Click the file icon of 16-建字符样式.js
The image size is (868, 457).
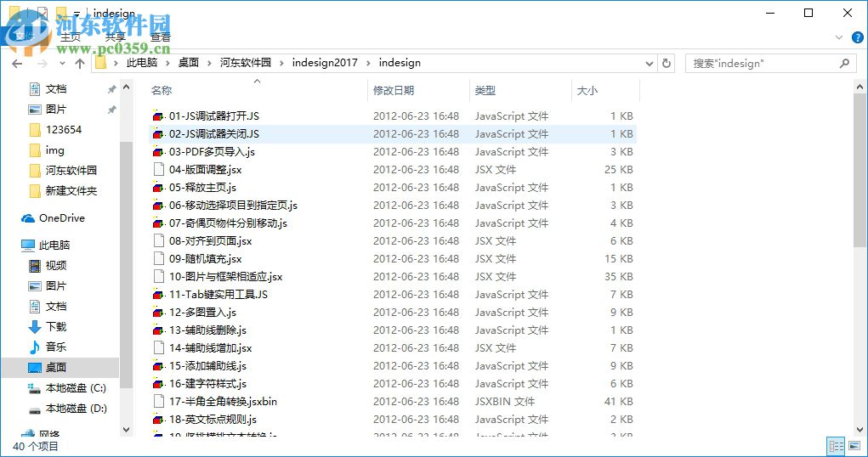(x=158, y=383)
